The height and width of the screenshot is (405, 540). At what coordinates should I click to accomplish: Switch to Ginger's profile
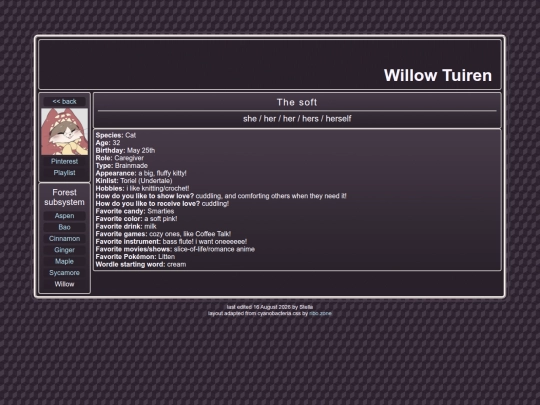(x=64, y=250)
